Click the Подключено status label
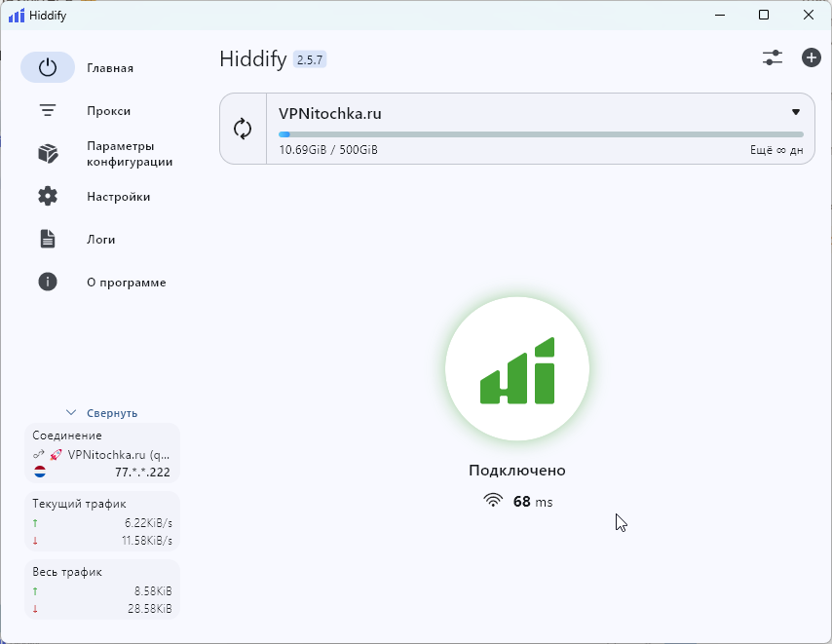 (x=517, y=471)
